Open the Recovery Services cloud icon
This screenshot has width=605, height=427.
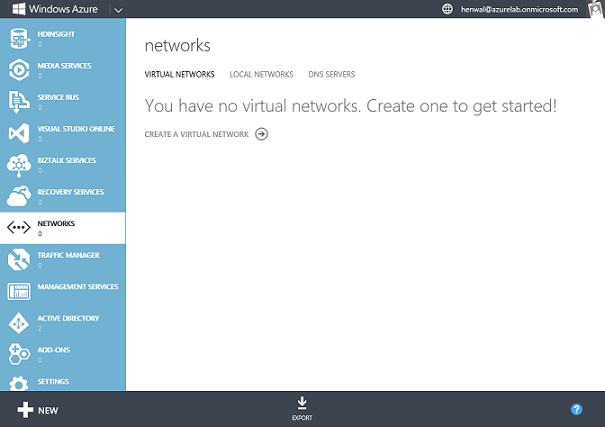(19, 196)
